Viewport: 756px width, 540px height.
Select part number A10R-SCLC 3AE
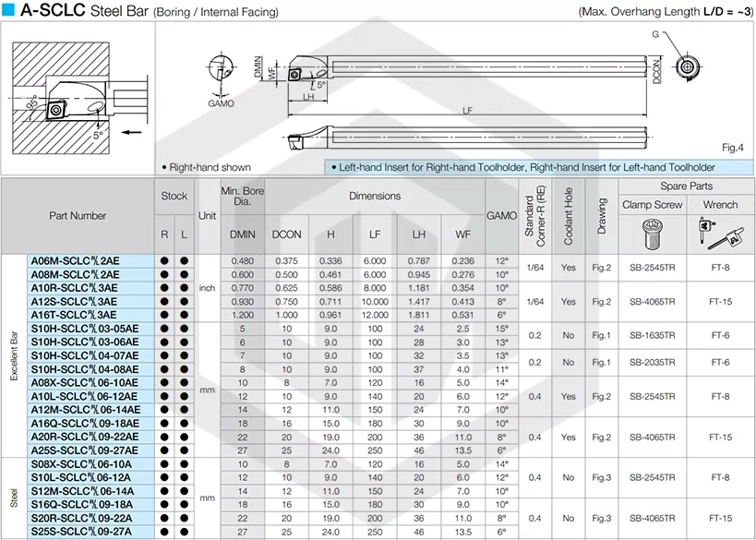click(x=74, y=288)
